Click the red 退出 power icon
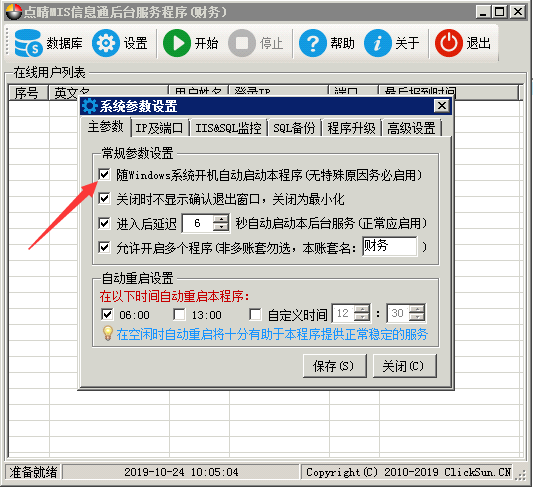The width and height of the screenshot is (533, 488). (x=449, y=43)
